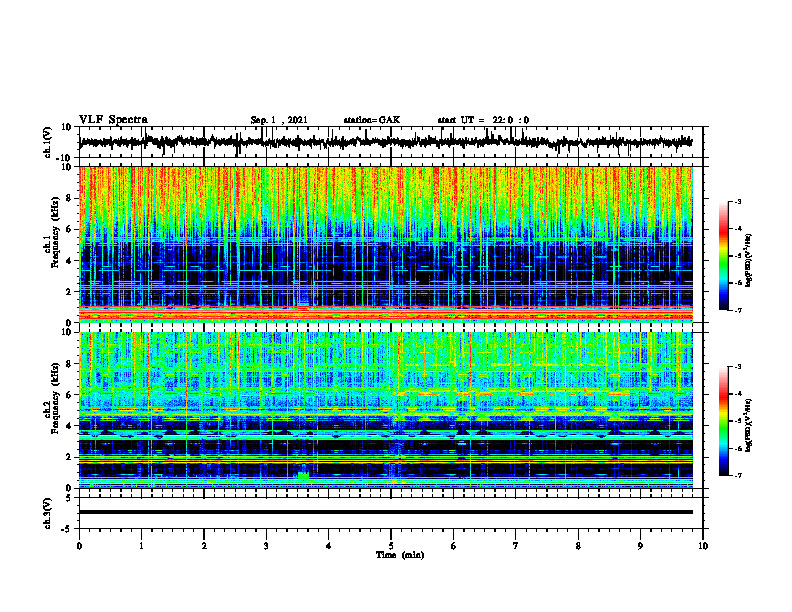Click the thick black ch.3 voltage line
This screenshot has width=792, height=612.
385,512
